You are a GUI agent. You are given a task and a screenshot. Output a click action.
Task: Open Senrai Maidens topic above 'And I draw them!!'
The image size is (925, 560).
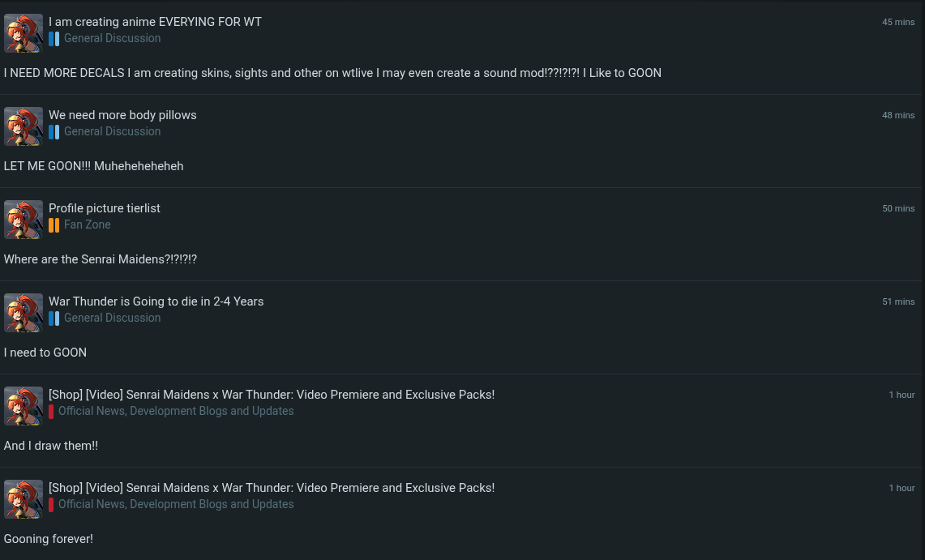click(x=272, y=395)
